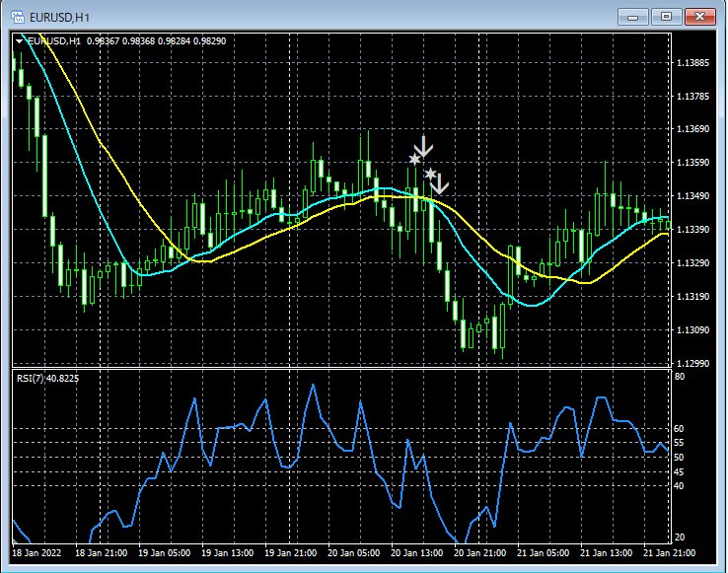Image resolution: width=728 pixels, height=573 pixels.
Task: Click price level 1.13590 on price scale
Action: pos(693,163)
